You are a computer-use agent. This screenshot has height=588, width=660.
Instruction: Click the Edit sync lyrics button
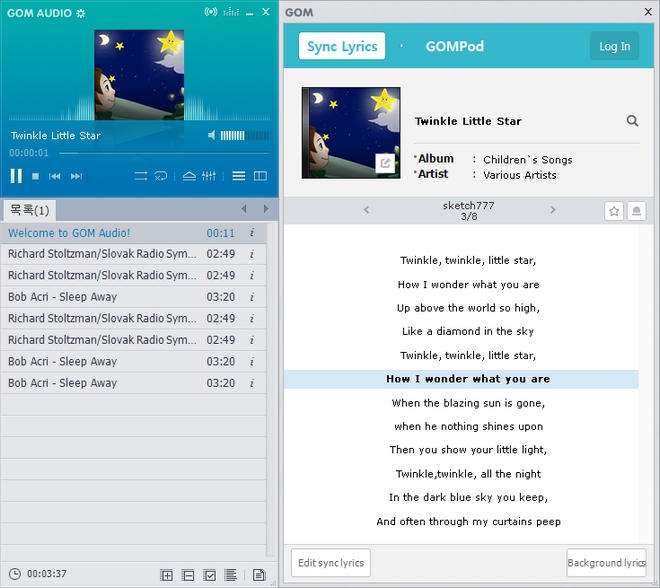pyautogui.click(x=331, y=563)
